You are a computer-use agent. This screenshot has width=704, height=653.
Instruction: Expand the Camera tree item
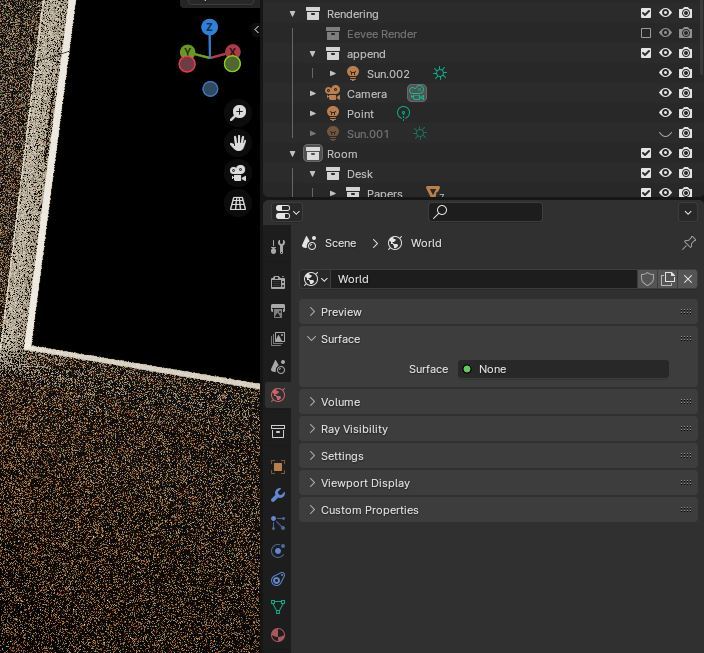point(313,93)
